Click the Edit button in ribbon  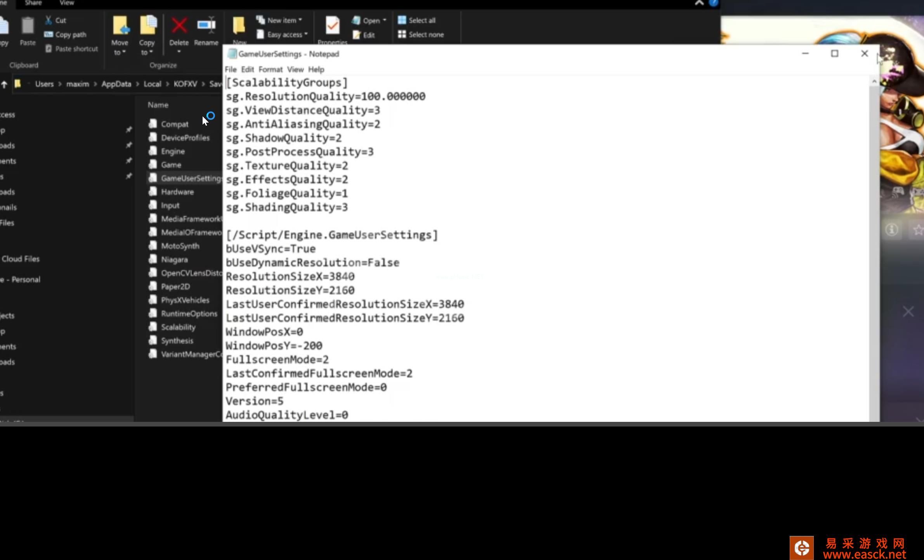coord(364,35)
